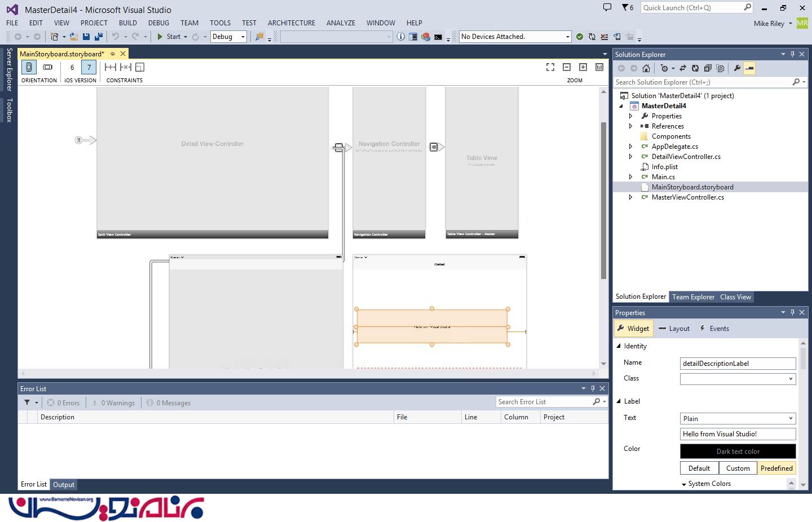The height and width of the screenshot is (522, 812).
Task: Click the zoom-to-fit icon in the designer
Action: (x=550, y=67)
